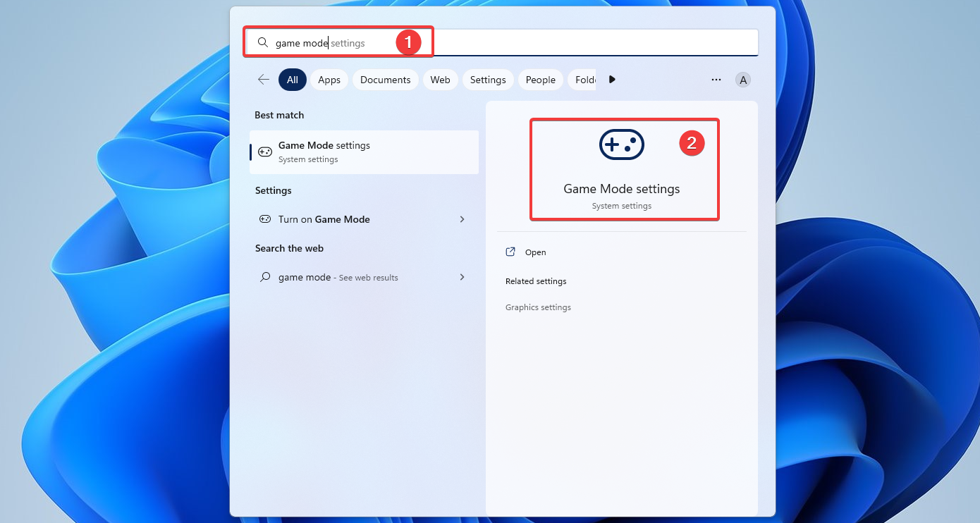Viewport: 980px width, 523px height.
Task: Click Game Mode settings title in preview pane
Action: tap(622, 189)
